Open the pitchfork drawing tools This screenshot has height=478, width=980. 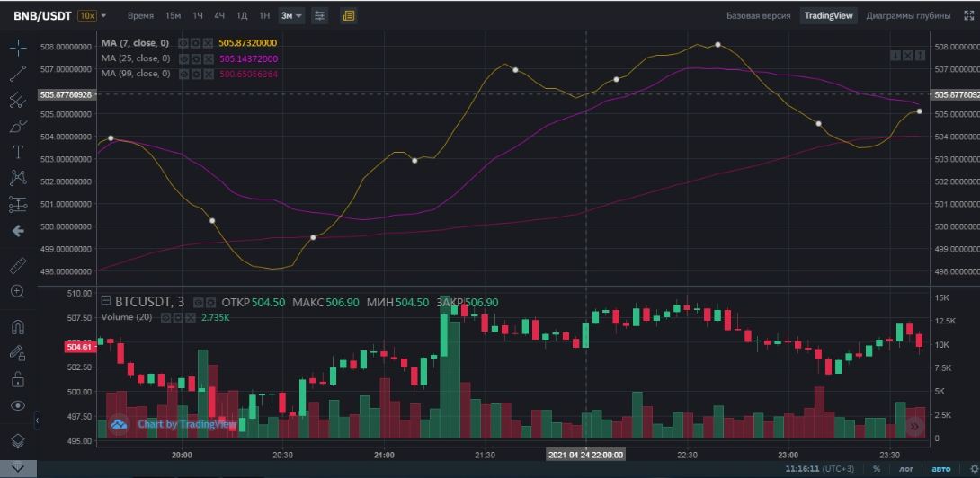click(18, 100)
